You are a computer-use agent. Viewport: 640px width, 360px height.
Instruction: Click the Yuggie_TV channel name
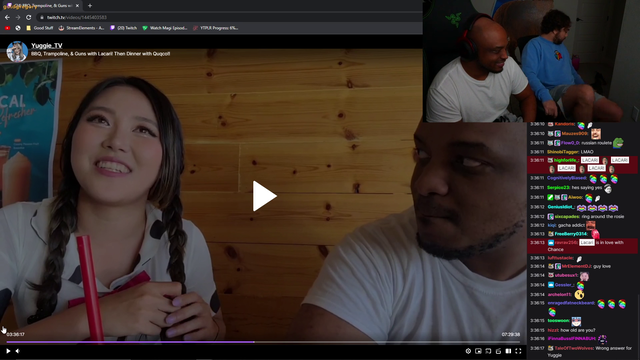(x=47, y=46)
